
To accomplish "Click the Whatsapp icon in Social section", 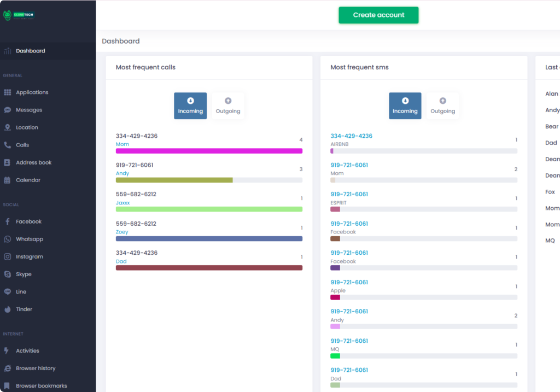I will coord(7,239).
